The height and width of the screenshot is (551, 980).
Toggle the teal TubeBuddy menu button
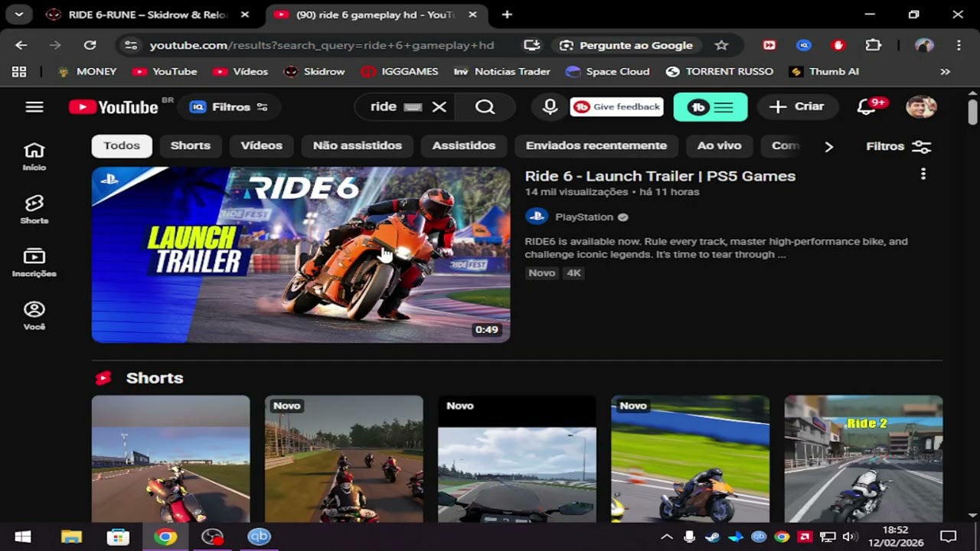pyautogui.click(x=710, y=107)
